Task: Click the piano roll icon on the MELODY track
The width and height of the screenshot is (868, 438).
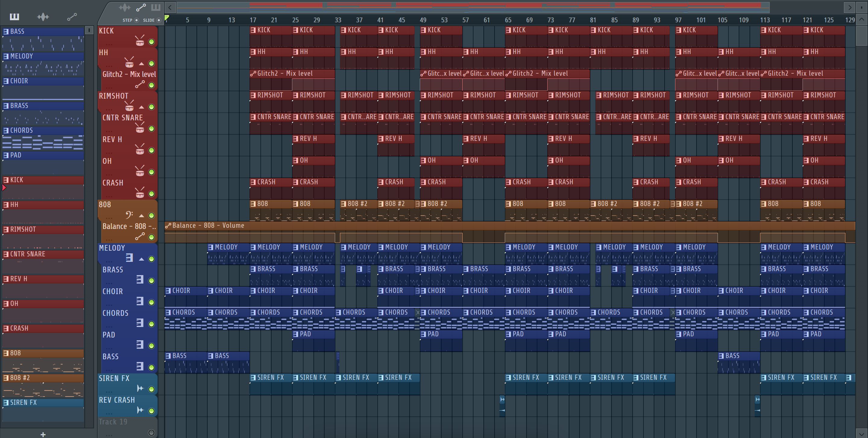Action: pyautogui.click(x=129, y=258)
